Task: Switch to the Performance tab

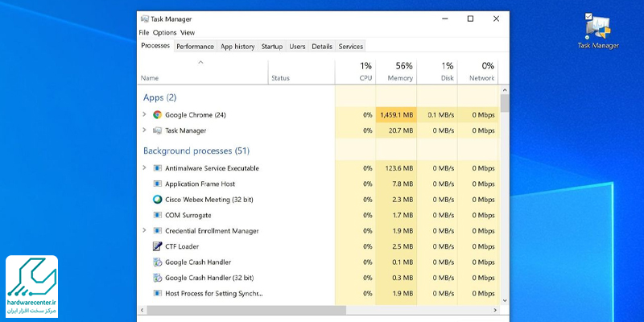Action: [195, 47]
